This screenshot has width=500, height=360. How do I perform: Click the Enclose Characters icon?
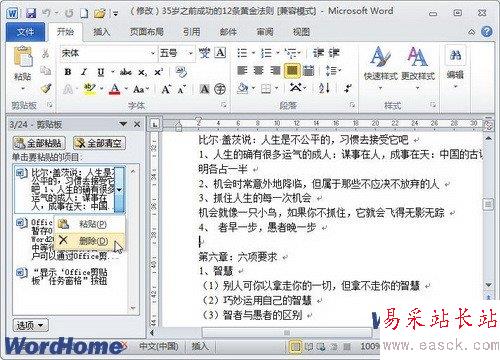(220, 89)
